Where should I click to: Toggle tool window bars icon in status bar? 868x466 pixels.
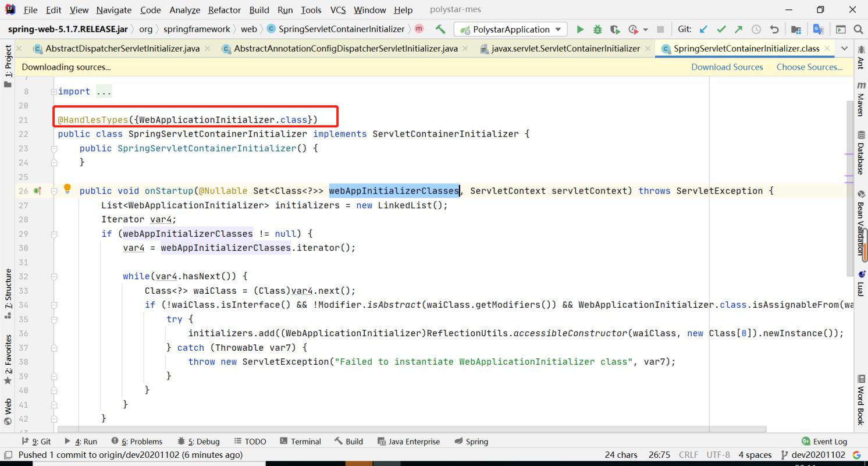tap(8, 454)
